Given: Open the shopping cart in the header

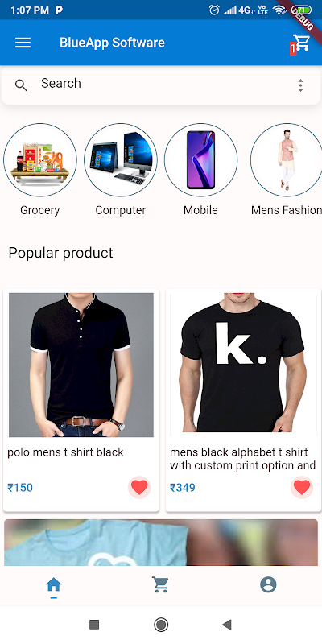Looking at the screenshot, I should point(301,43).
